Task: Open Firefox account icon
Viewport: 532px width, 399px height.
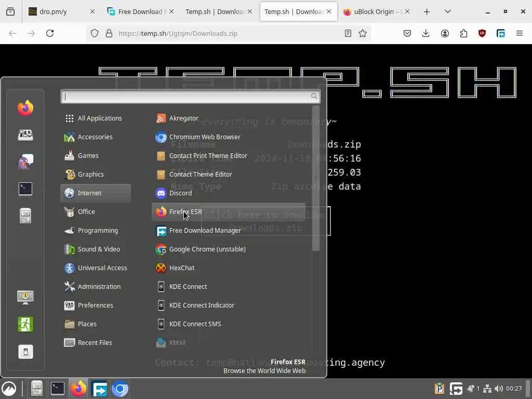Action: pyautogui.click(x=445, y=33)
